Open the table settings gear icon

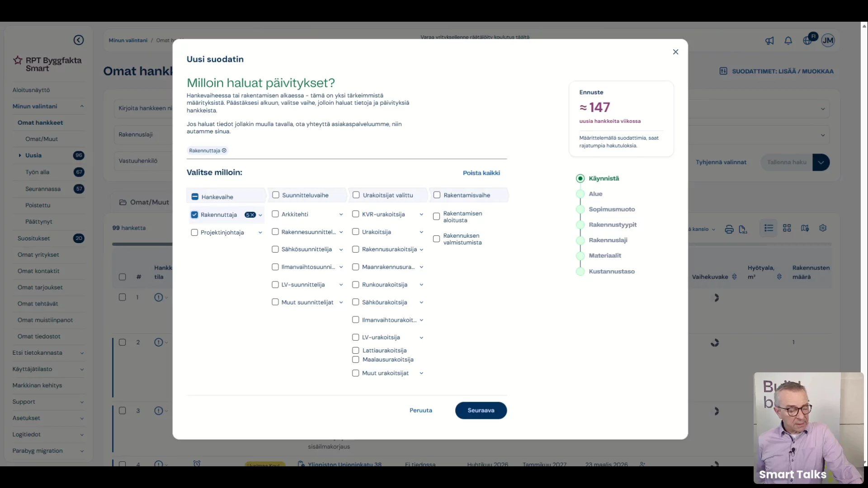pos(823,228)
